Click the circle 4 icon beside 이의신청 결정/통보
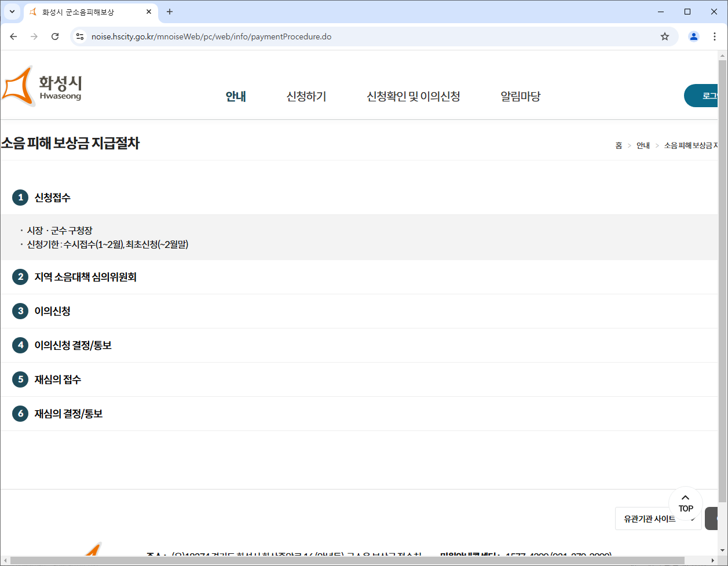This screenshot has width=728, height=566. point(21,345)
